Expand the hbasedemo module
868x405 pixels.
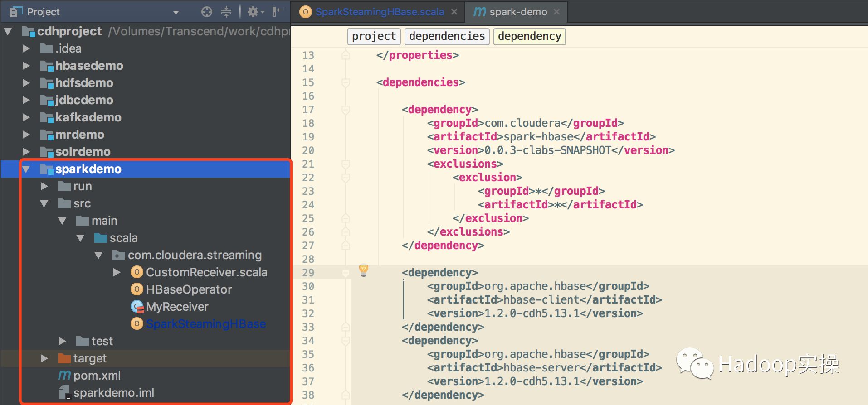point(26,66)
